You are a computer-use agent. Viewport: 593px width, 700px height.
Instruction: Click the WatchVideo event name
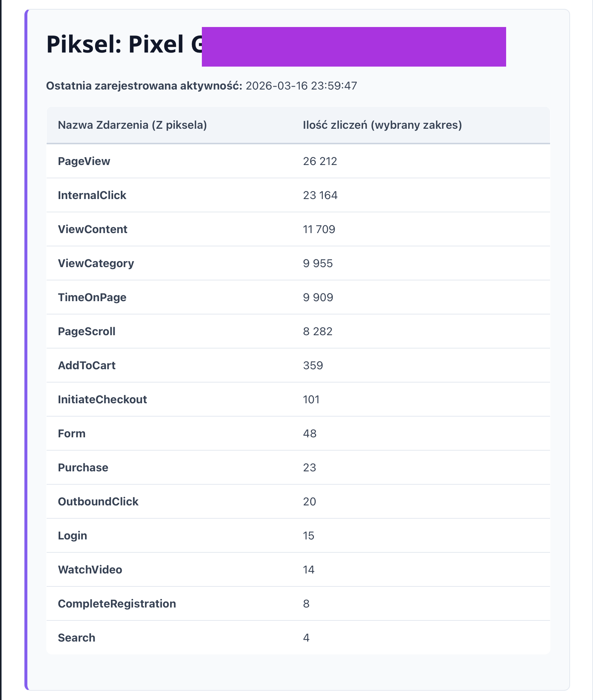coord(90,570)
